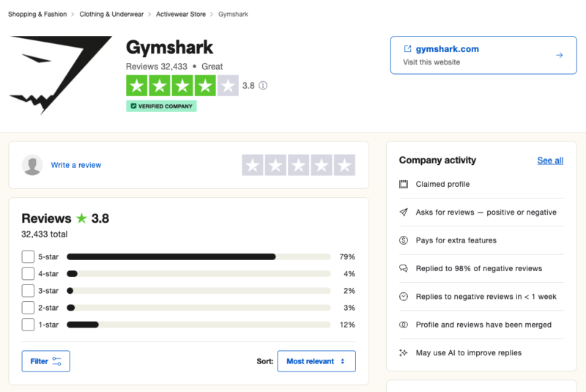Click the dollar Pays for extra features icon
The image size is (586, 392).
click(404, 240)
